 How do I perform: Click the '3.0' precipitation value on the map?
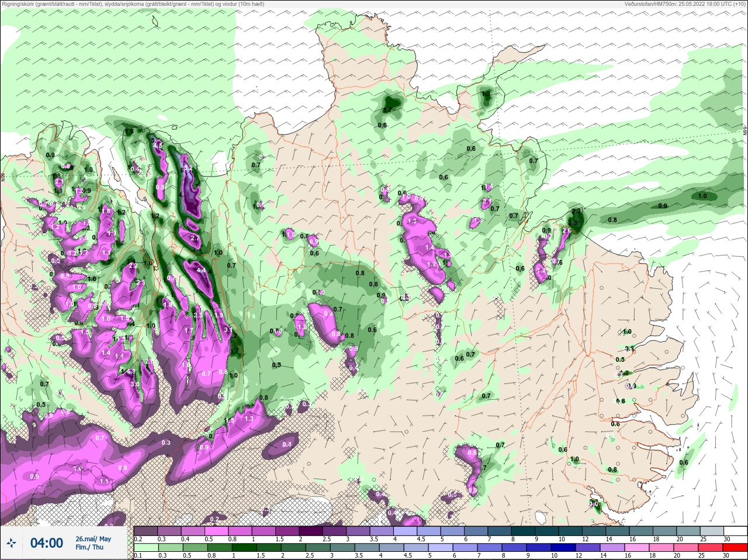(x=135, y=384)
